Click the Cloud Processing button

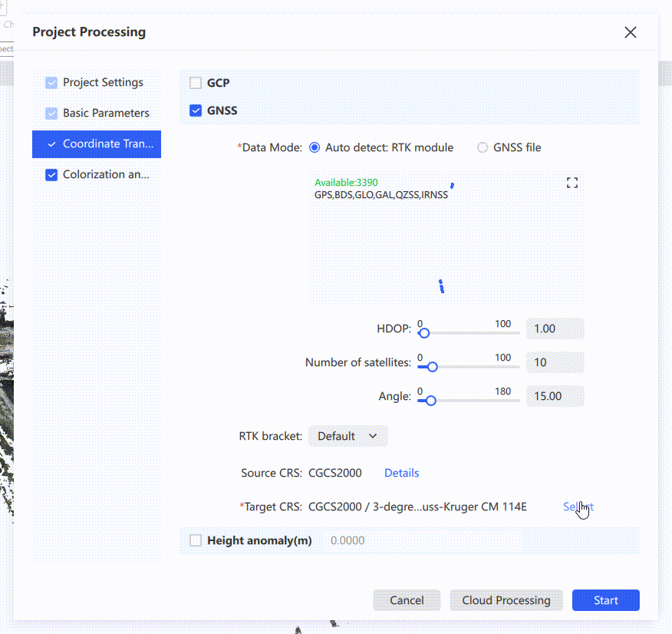click(x=506, y=600)
